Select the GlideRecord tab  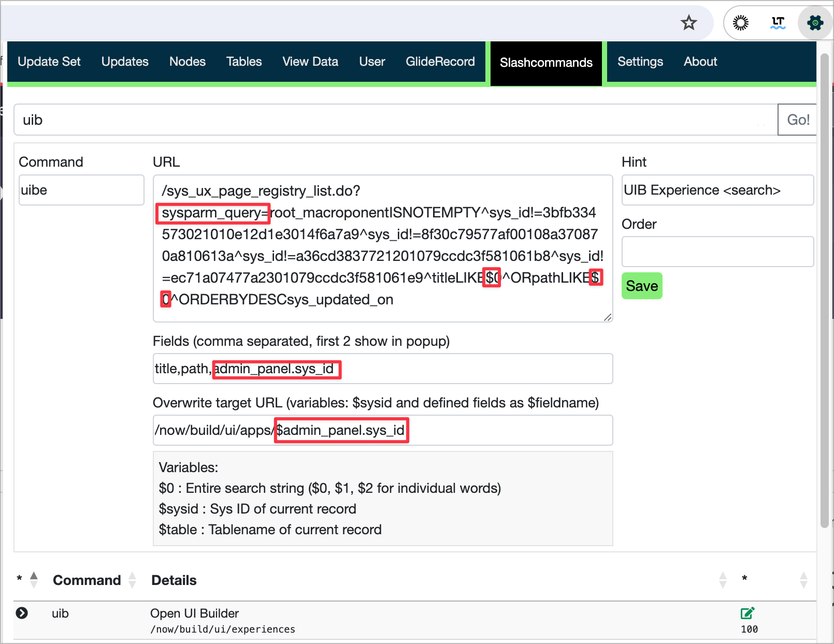click(x=440, y=62)
